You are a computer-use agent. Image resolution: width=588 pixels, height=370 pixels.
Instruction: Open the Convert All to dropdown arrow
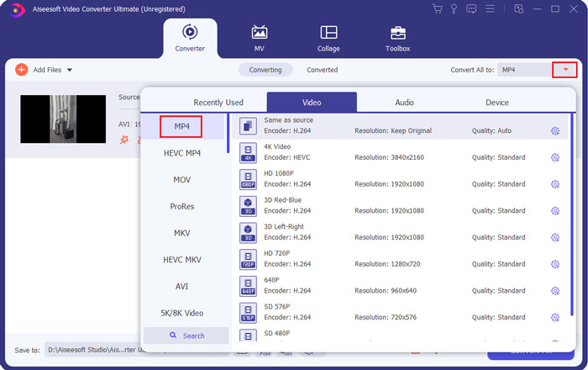click(x=564, y=70)
